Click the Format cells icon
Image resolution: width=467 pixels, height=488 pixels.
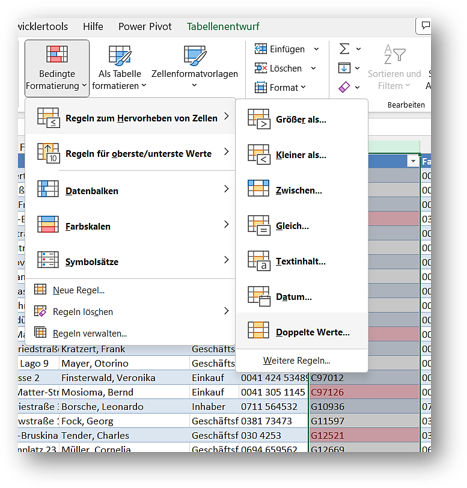tap(261, 87)
